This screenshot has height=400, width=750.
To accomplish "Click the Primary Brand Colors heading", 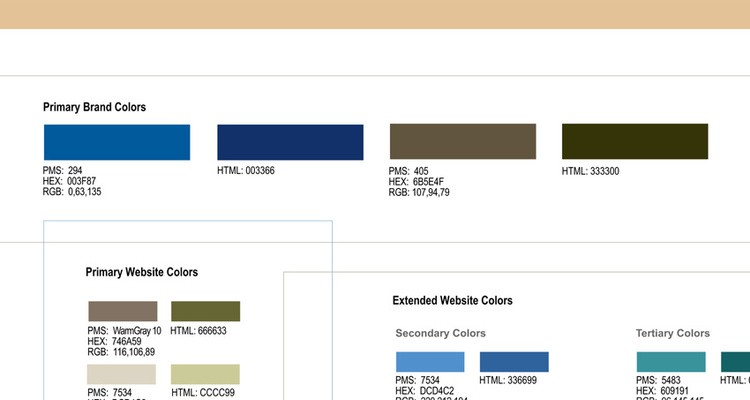I will (x=94, y=107).
